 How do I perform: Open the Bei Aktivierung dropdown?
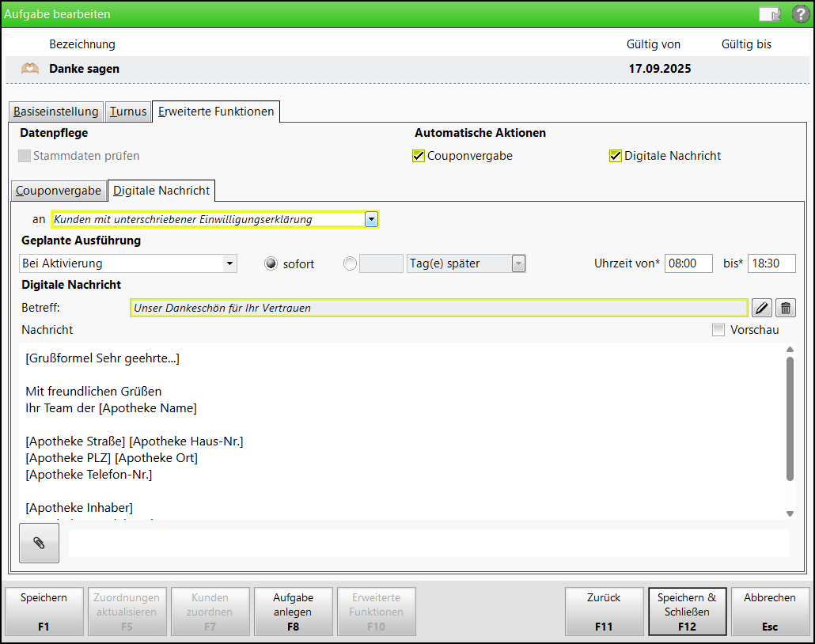point(229,263)
